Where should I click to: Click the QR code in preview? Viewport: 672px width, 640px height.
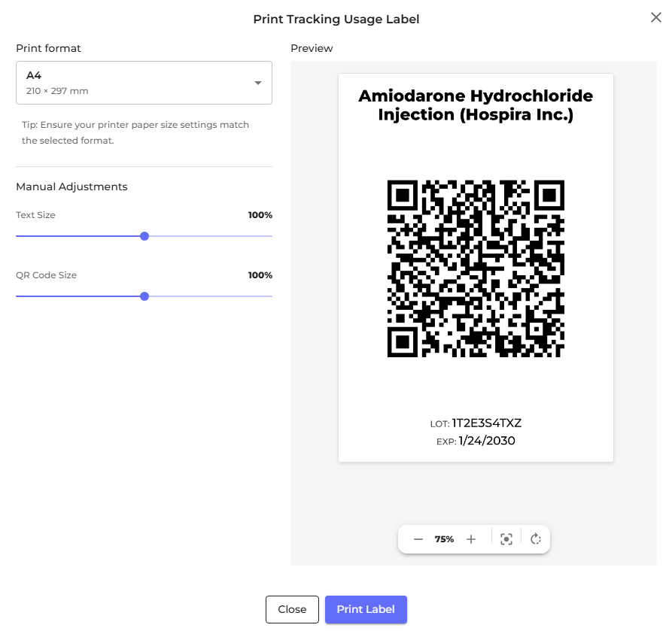click(x=476, y=268)
